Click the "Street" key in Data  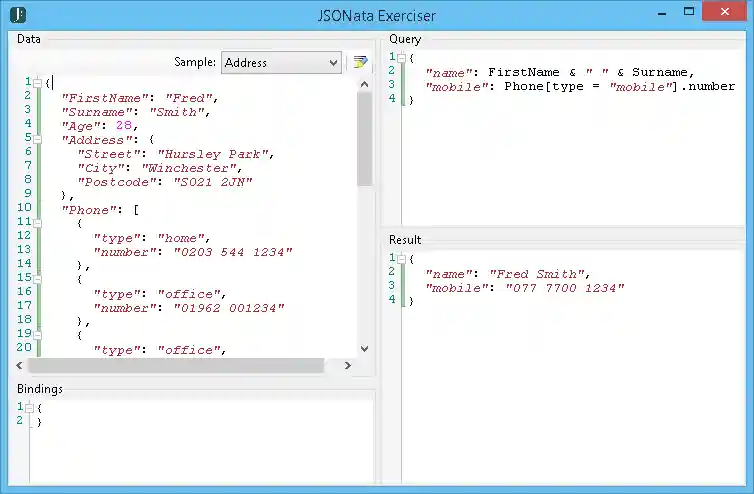point(109,154)
